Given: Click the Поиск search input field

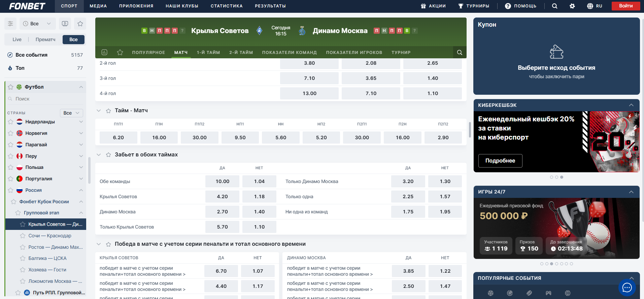Looking at the screenshot, I should click(45, 99).
